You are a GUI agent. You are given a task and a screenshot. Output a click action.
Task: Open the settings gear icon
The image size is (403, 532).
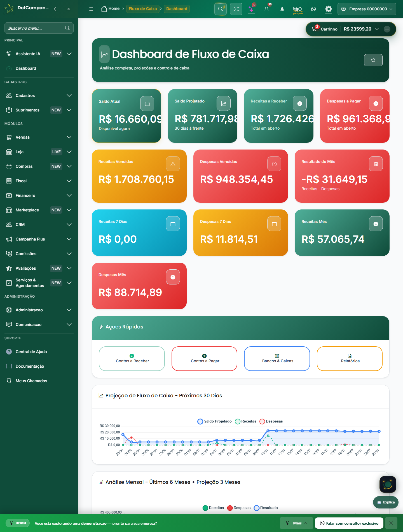(x=329, y=9)
